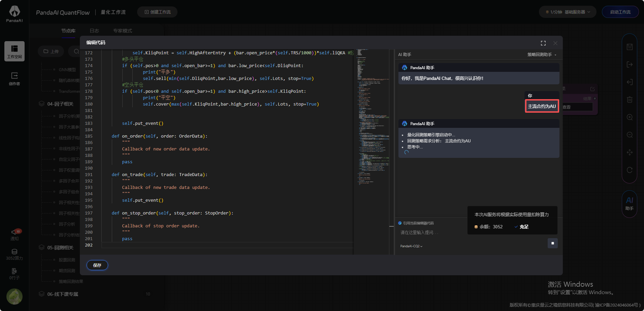The width and height of the screenshot is (644, 311).
Task: Click the 保存 button in code dialog
Action: coord(97,265)
